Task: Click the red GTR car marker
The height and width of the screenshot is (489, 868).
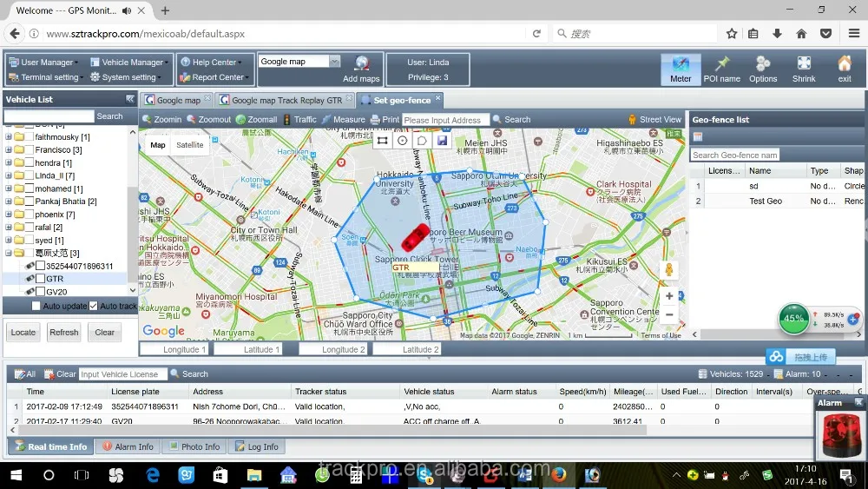Action: click(415, 238)
